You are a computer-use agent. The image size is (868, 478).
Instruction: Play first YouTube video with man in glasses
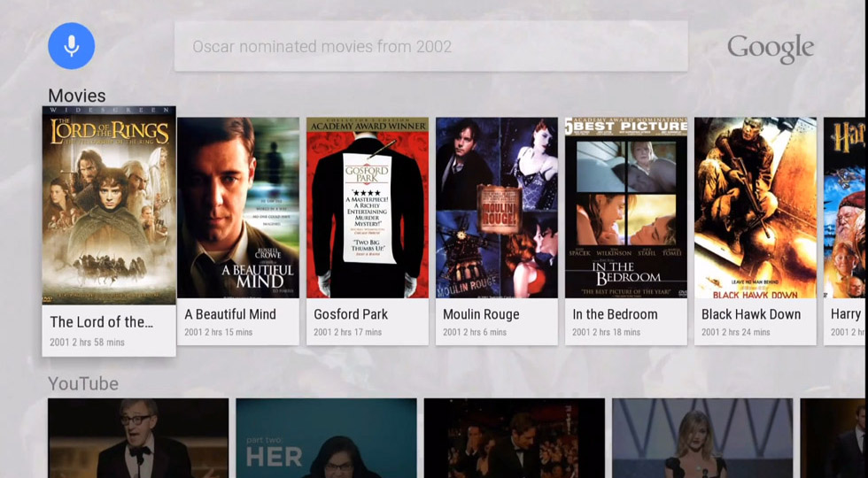point(138,438)
